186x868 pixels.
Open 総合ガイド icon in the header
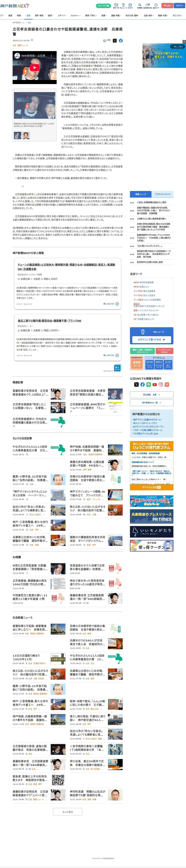(156, 6)
